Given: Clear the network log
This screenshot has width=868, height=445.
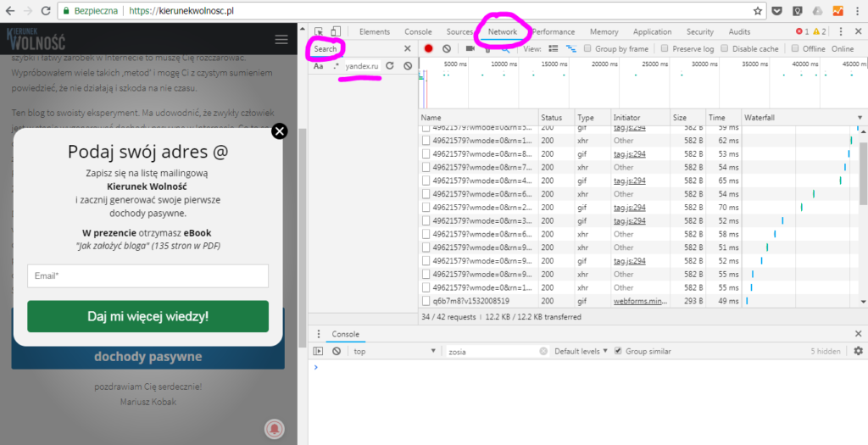Looking at the screenshot, I should (447, 49).
